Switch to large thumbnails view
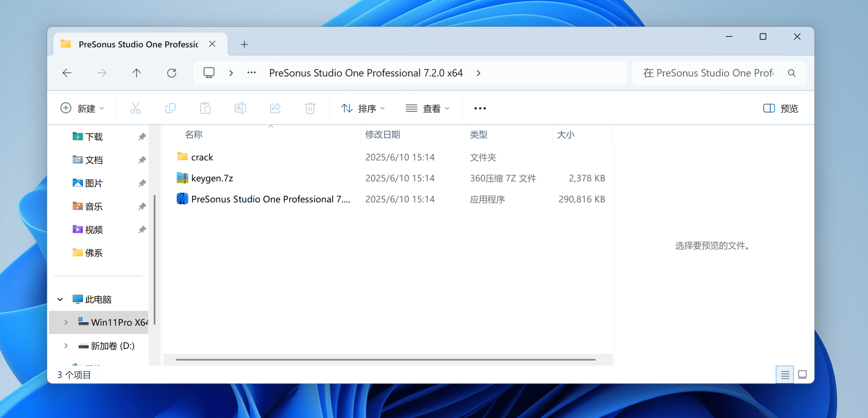 pyautogui.click(x=802, y=375)
